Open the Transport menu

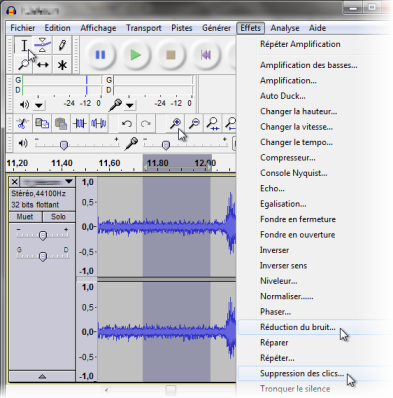pyautogui.click(x=144, y=28)
